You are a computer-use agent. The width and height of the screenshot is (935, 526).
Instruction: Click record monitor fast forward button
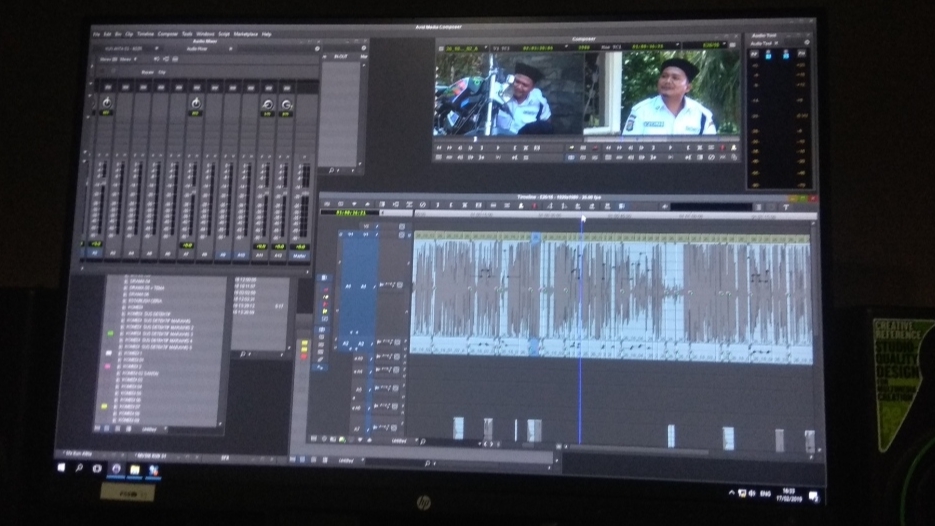tap(619, 148)
